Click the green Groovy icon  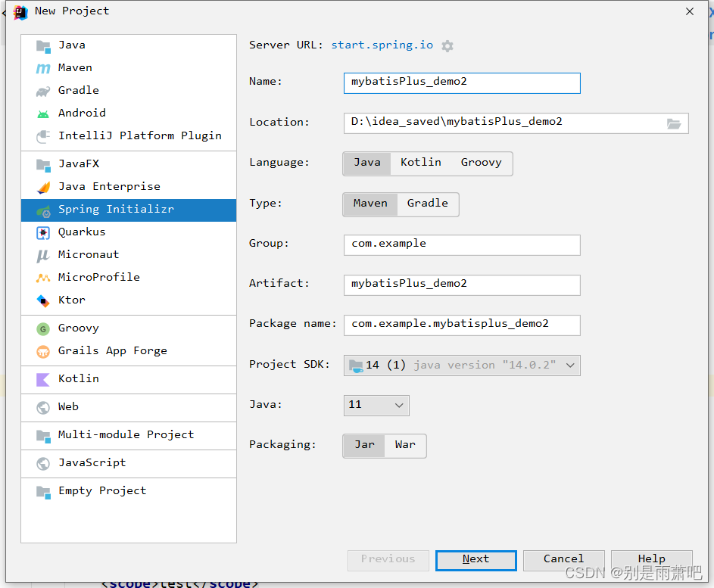[x=43, y=329]
